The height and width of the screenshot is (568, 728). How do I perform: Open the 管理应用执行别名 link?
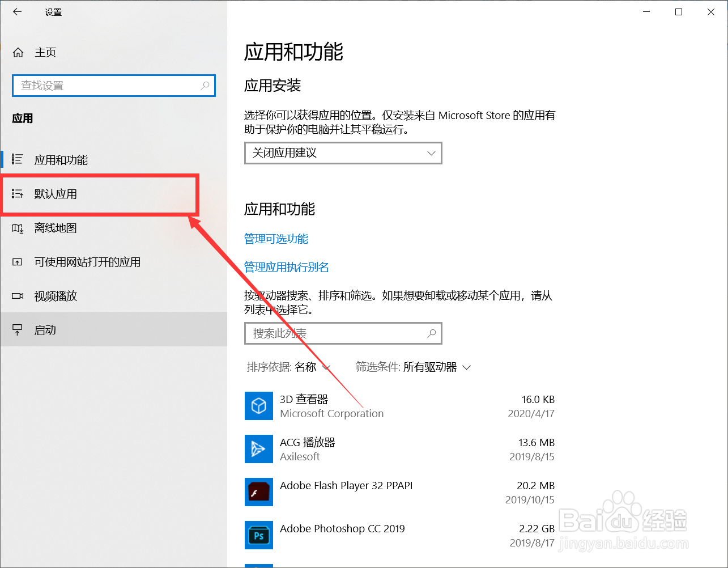click(287, 268)
